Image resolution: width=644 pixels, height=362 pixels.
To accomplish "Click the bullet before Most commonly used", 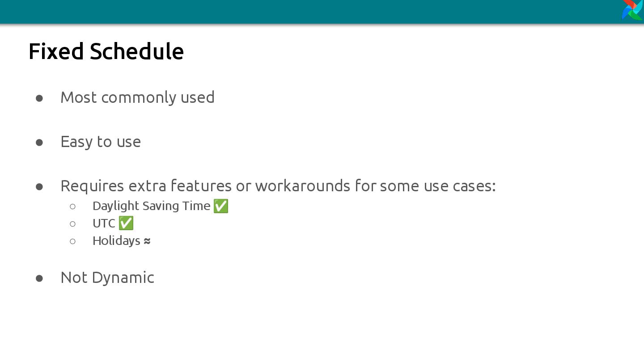I will point(39,98).
